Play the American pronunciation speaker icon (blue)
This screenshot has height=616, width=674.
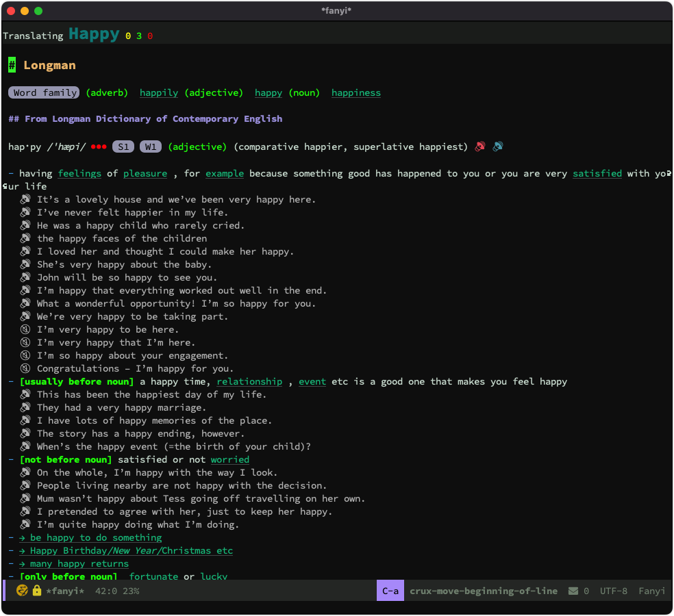pos(498,146)
